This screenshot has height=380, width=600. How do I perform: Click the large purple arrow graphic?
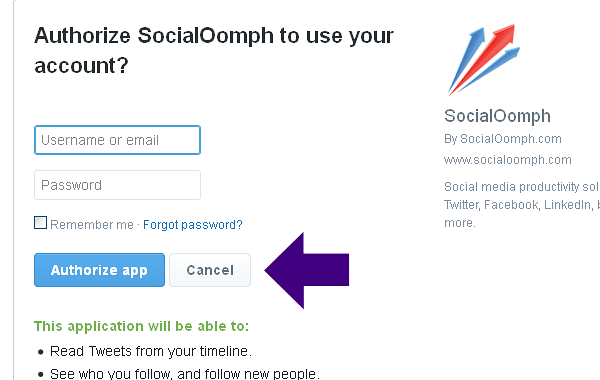pos(307,270)
